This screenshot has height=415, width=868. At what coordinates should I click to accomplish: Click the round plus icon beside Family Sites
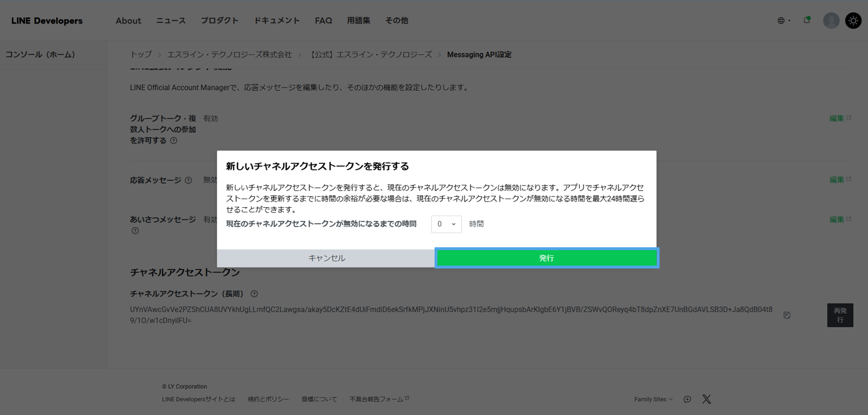(687, 399)
